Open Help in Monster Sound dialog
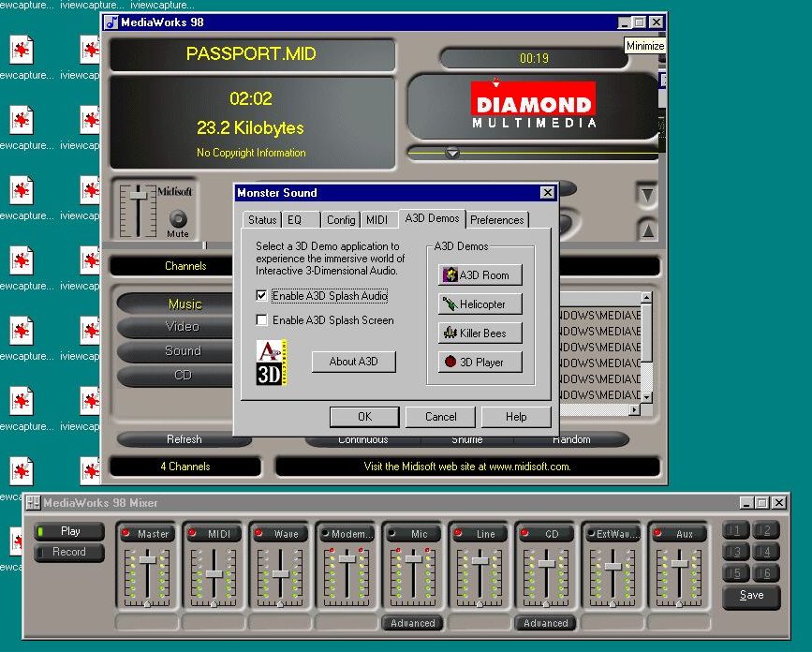 (x=516, y=417)
